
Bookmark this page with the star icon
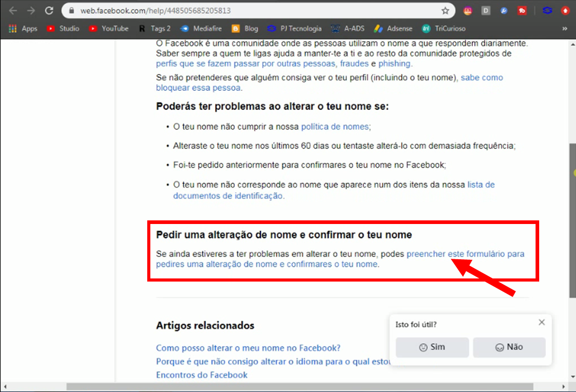pos(445,10)
